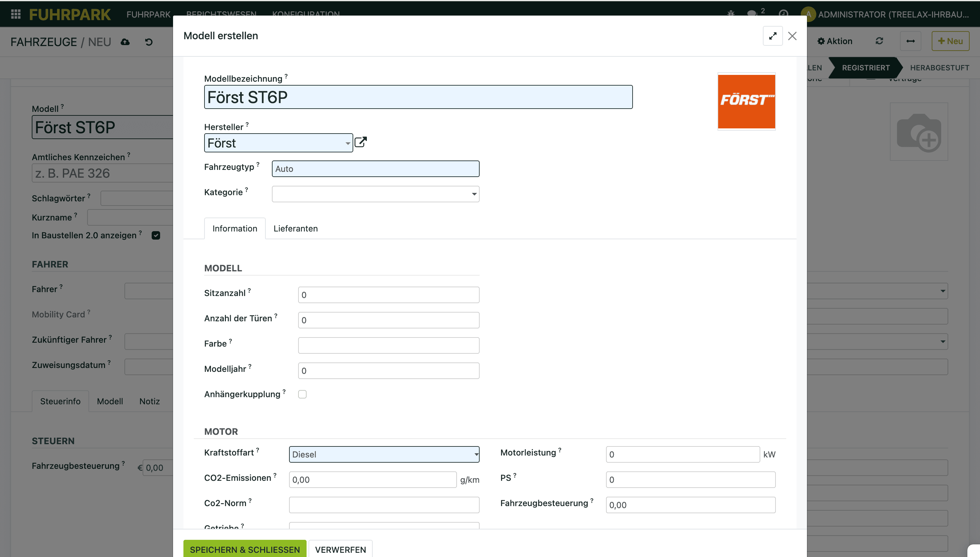Switch to the Lieferanten tab
980x557 pixels.
point(295,228)
